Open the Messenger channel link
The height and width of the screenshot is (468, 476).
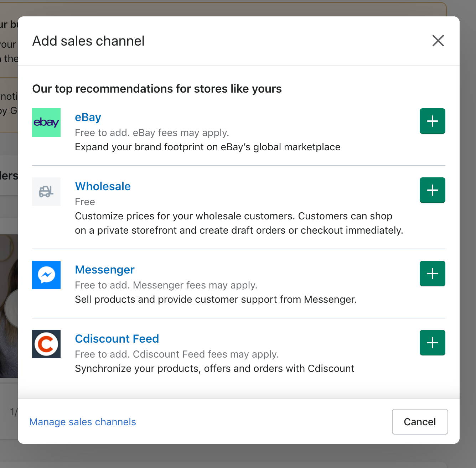point(105,270)
